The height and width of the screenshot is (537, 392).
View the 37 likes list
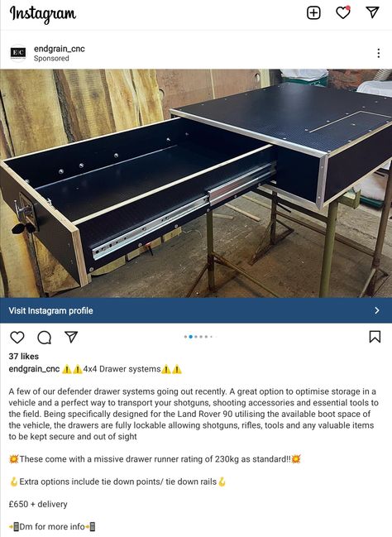[x=24, y=356]
